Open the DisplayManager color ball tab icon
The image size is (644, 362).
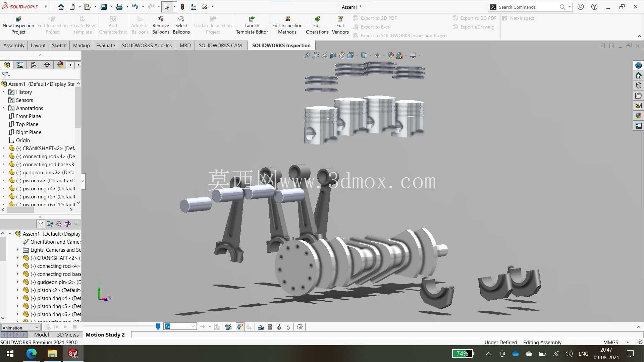coord(60,65)
